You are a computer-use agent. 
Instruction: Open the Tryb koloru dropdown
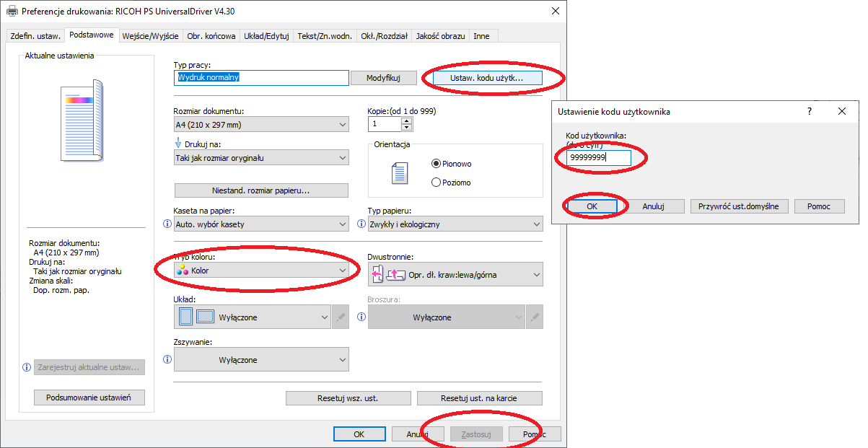[261, 271]
